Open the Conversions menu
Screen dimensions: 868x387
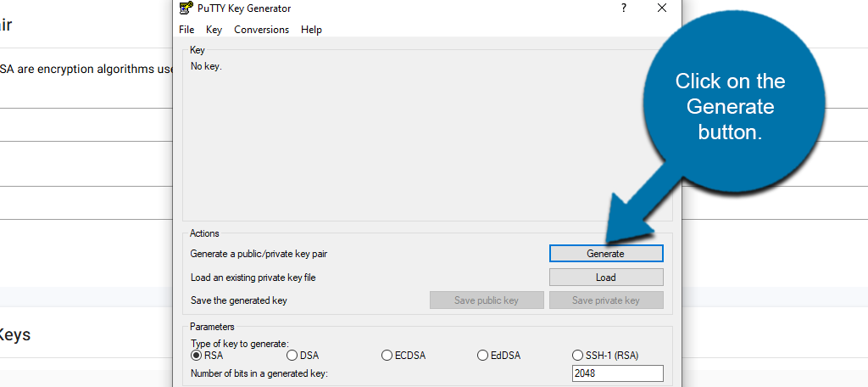click(261, 30)
